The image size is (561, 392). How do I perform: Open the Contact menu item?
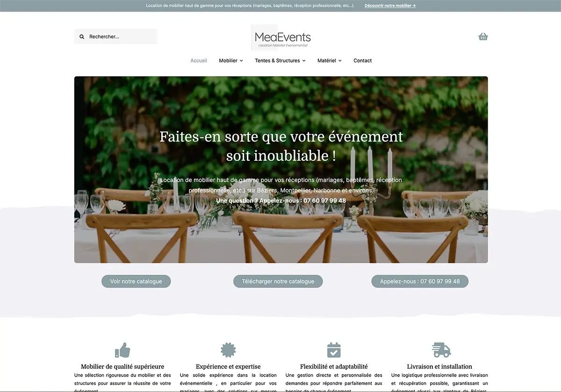(x=363, y=60)
